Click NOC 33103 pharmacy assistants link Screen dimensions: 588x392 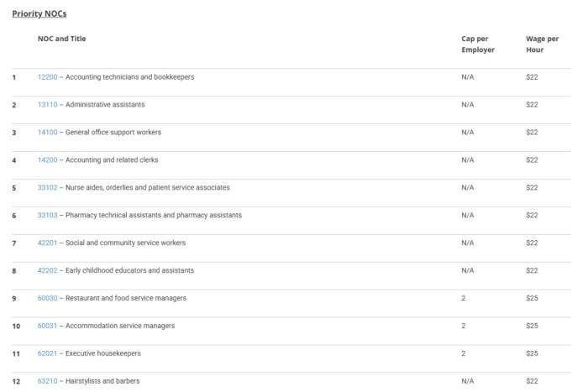coord(47,216)
